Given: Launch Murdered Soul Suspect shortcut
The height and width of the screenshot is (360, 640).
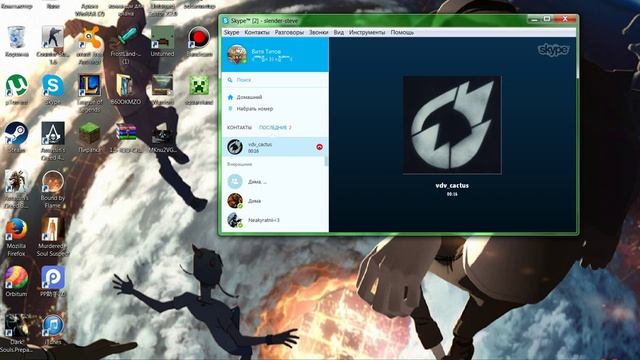Looking at the screenshot, I should (53, 229).
